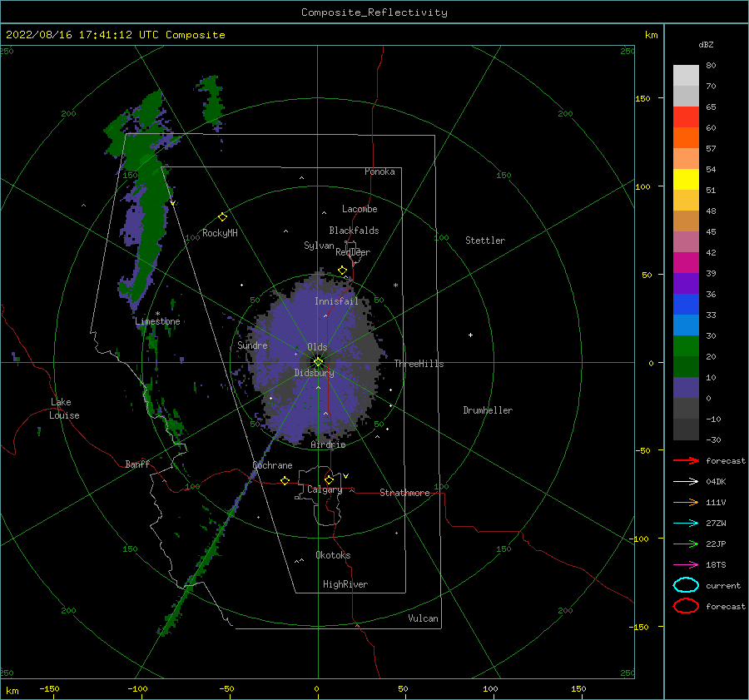Click the Sundre label

point(252,345)
